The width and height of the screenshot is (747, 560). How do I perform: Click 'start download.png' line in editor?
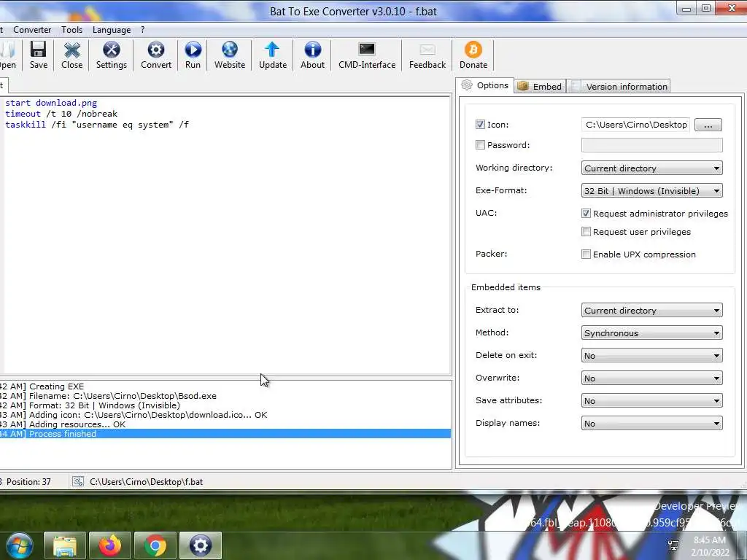[51, 103]
